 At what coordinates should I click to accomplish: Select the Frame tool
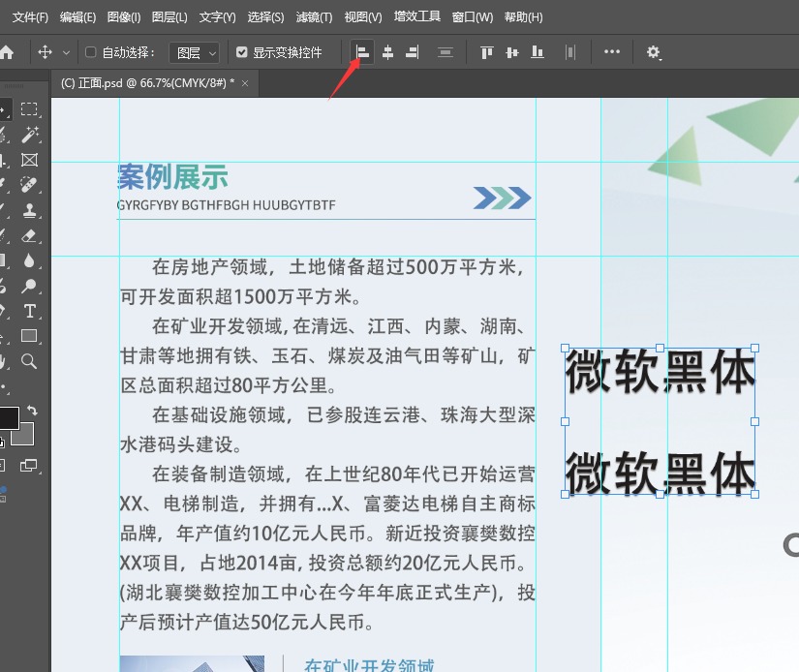tap(29, 160)
